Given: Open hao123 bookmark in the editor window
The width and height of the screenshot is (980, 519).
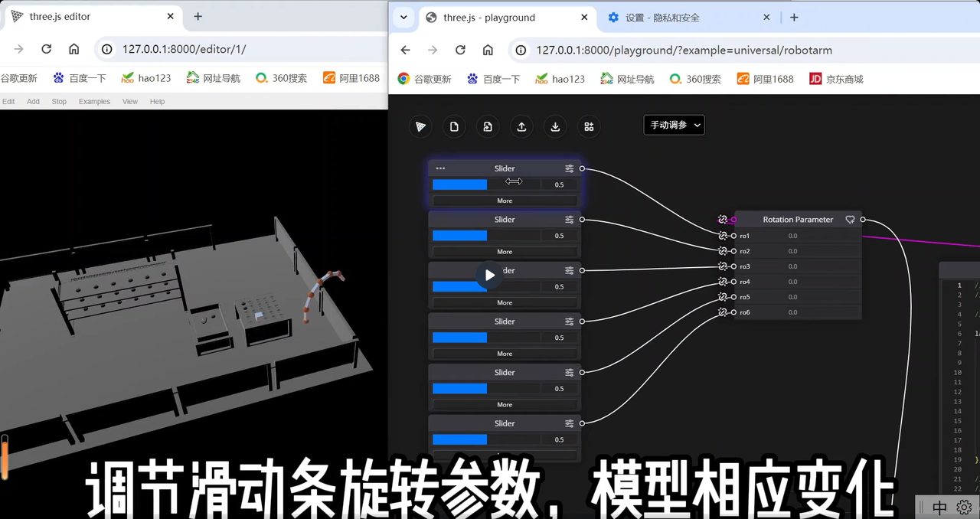Looking at the screenshot, I should [146, 78].
